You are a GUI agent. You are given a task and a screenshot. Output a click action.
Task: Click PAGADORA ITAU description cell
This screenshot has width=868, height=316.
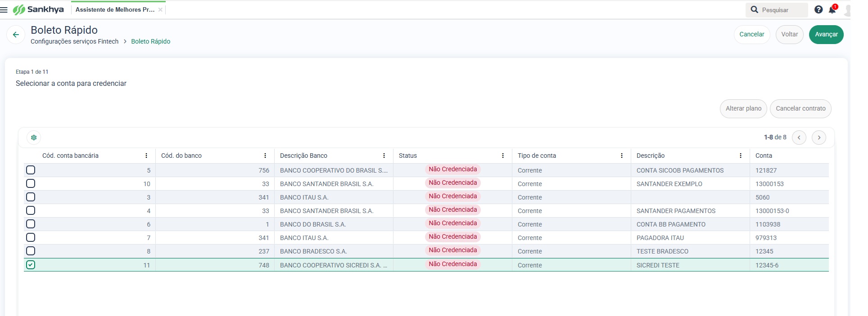pyautogui.click(x=690, y=238)
